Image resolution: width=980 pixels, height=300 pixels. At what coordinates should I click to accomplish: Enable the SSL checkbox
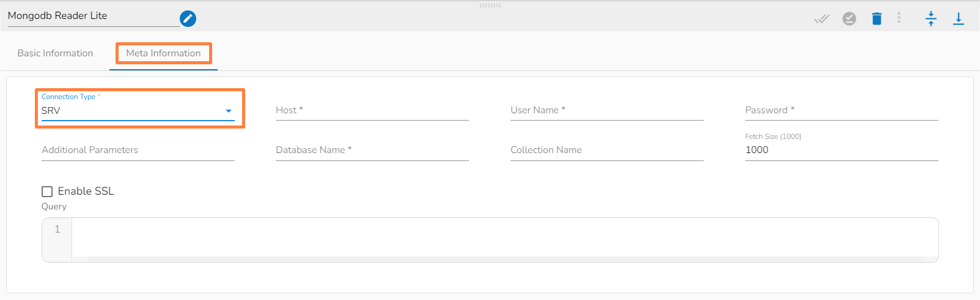47,192
